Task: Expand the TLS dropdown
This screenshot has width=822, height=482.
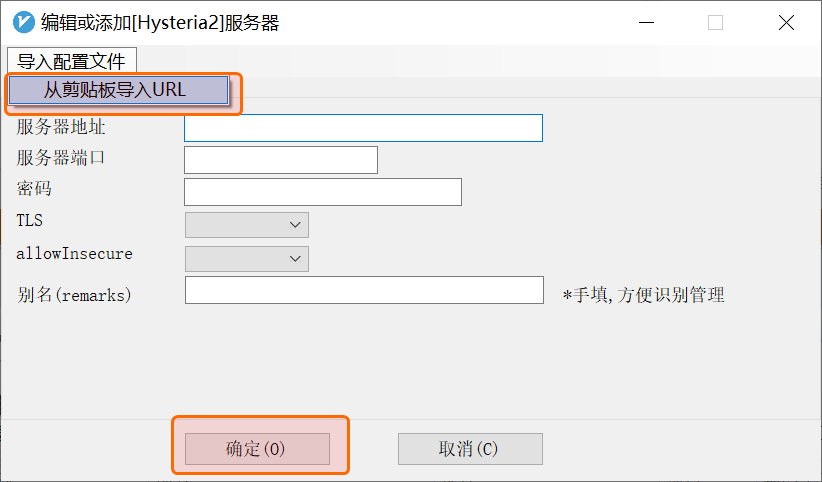Action: coord(247,225)
